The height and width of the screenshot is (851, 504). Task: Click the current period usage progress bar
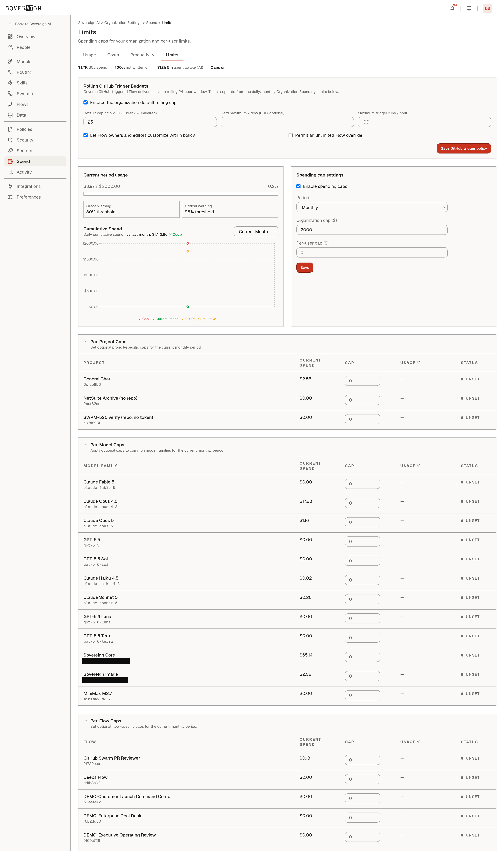(181, 194)
